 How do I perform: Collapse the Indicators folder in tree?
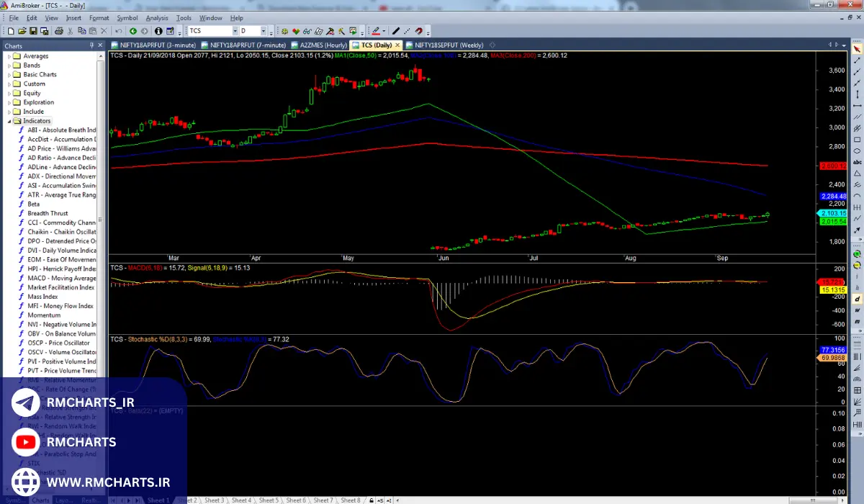click(x=10, y=121)
